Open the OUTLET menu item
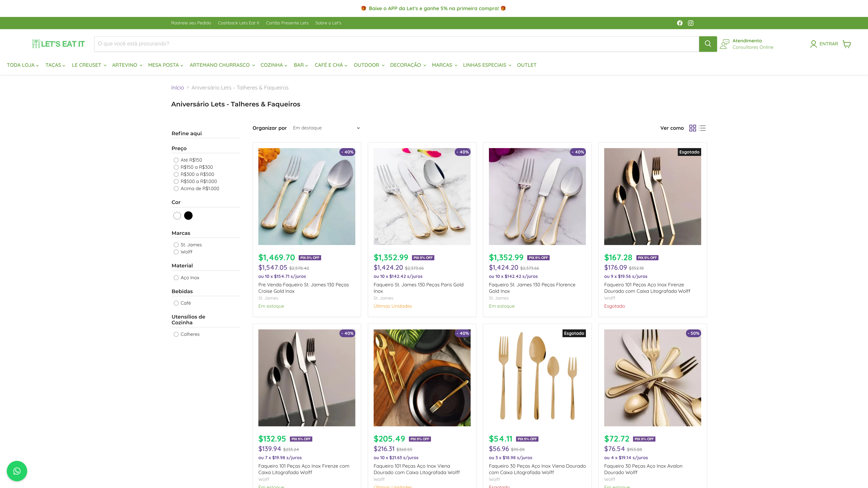The image size is (868, 488). pos(526,65)
